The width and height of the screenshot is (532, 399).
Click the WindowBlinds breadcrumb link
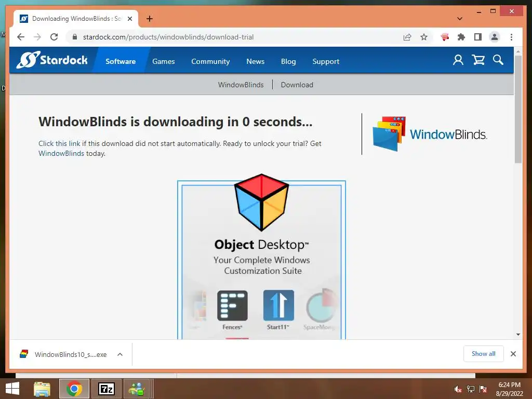241,85
